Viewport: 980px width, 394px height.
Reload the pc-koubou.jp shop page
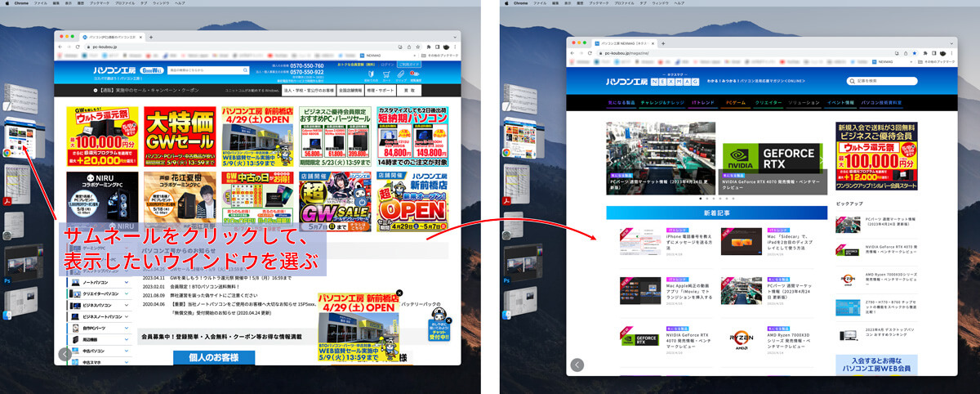(78, 47)
